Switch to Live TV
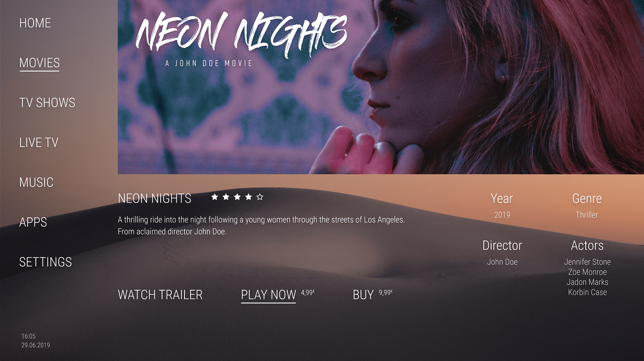Viewport: 644px width, 361px height. tap(39, 143)
